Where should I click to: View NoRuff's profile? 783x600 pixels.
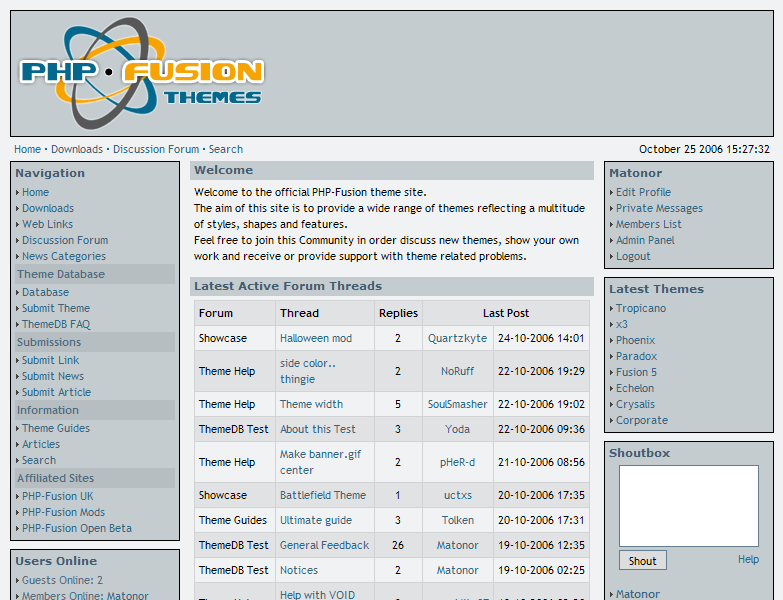tap(457, 371)
